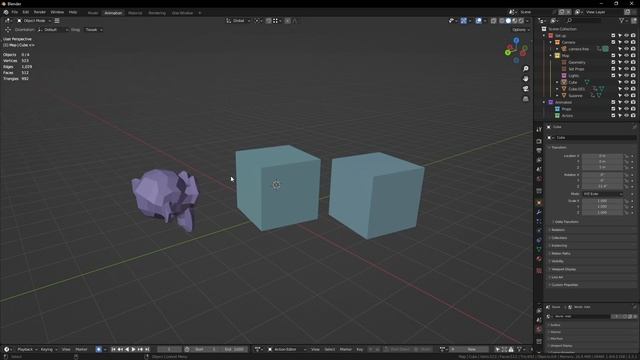
Task: Toggle auto keying record button
Action: click(98, 349)
